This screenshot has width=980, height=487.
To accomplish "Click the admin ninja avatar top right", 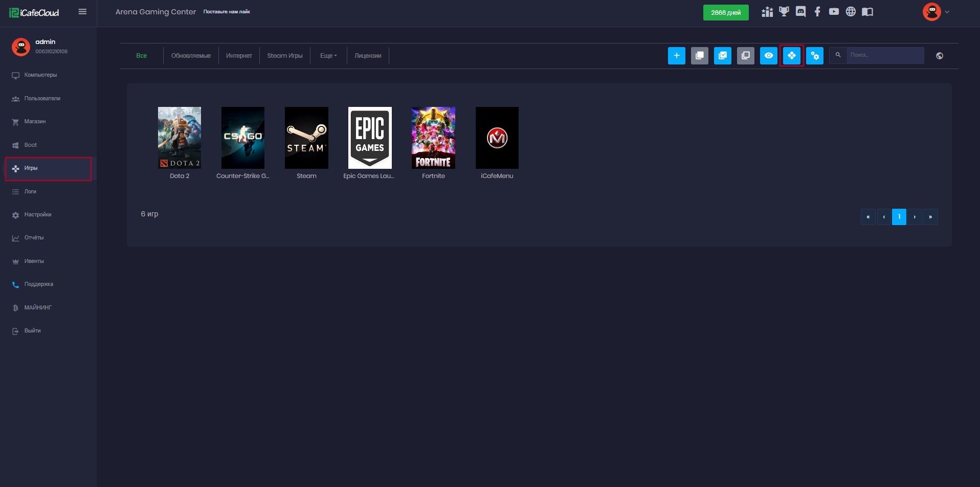I will 931,12.
